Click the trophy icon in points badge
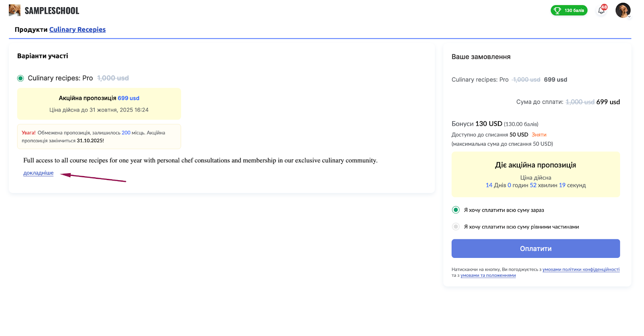 click(557, 10)
